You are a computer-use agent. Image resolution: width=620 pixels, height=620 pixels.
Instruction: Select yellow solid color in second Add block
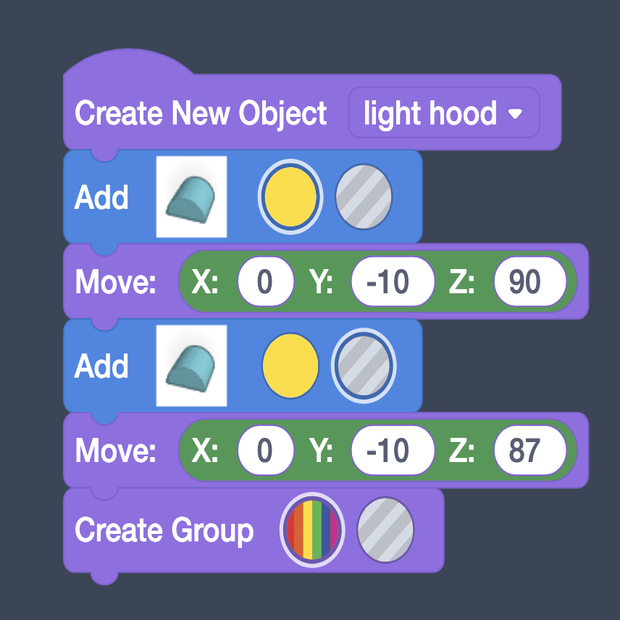[290, 365]
